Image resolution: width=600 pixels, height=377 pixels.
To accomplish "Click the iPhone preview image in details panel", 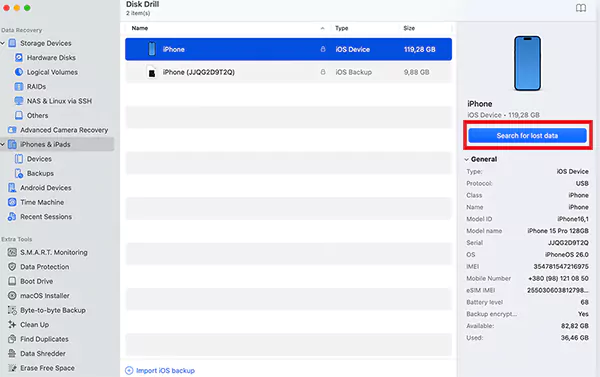I will [527, 63].
